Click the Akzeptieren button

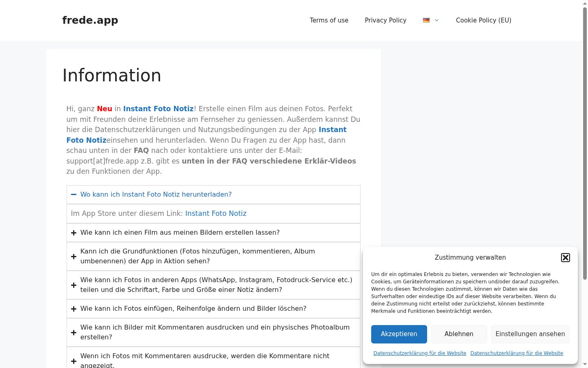click(x=399, y=334)
